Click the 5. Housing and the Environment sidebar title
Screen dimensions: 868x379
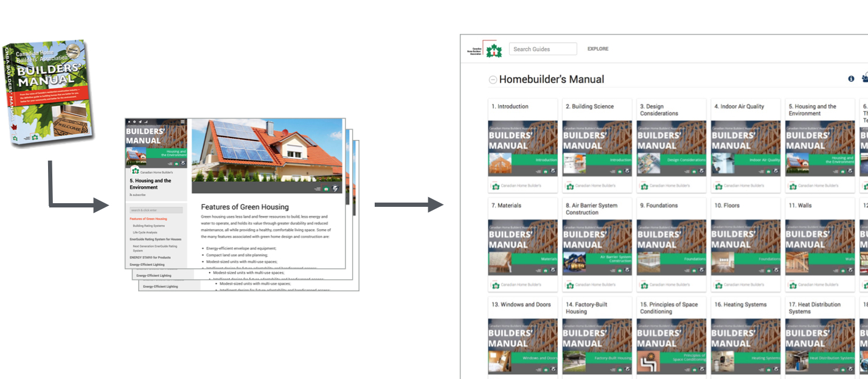[150, 184]
